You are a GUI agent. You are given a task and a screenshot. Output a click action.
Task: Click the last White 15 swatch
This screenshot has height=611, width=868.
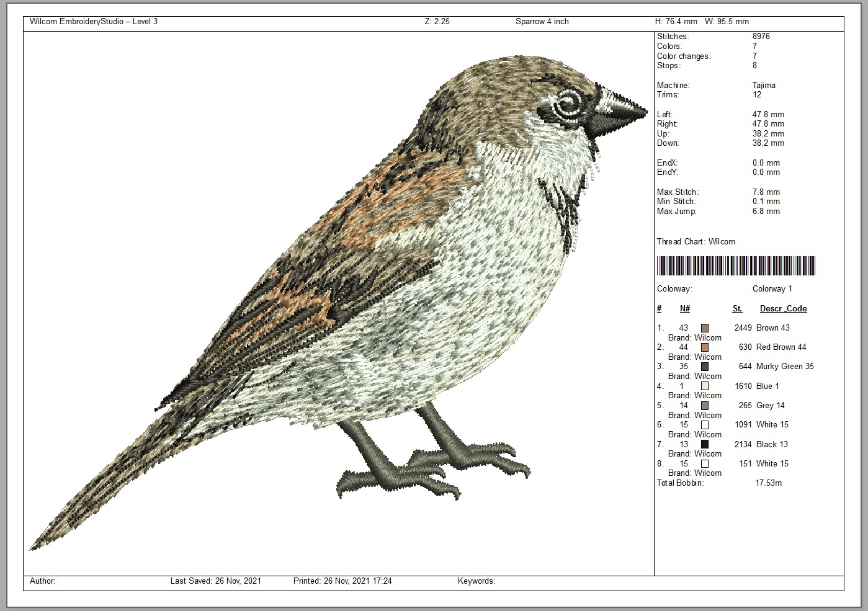(705, 464)
